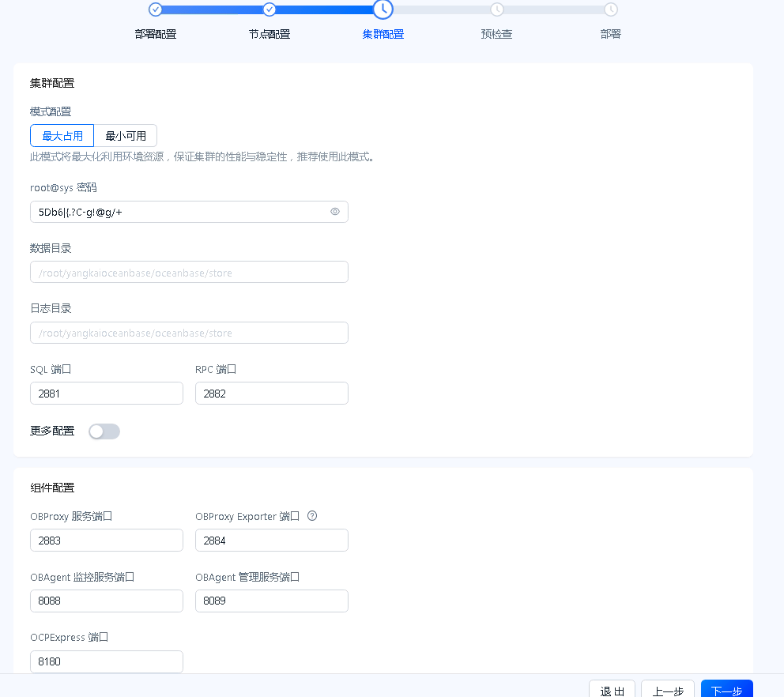Screen dimensions: 784x697
Task: Click the 集群配置 section heading
Action: click(x=52, y=83)
